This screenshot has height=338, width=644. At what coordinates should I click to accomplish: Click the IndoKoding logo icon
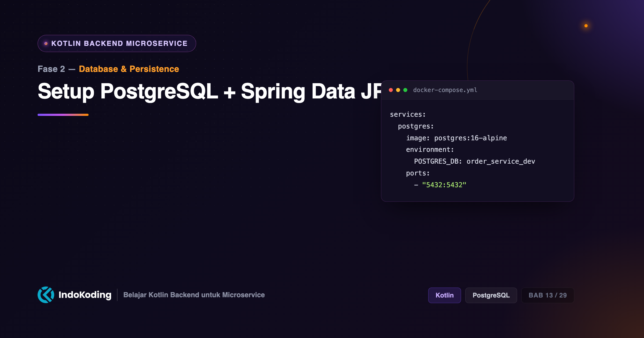(46, 295)
